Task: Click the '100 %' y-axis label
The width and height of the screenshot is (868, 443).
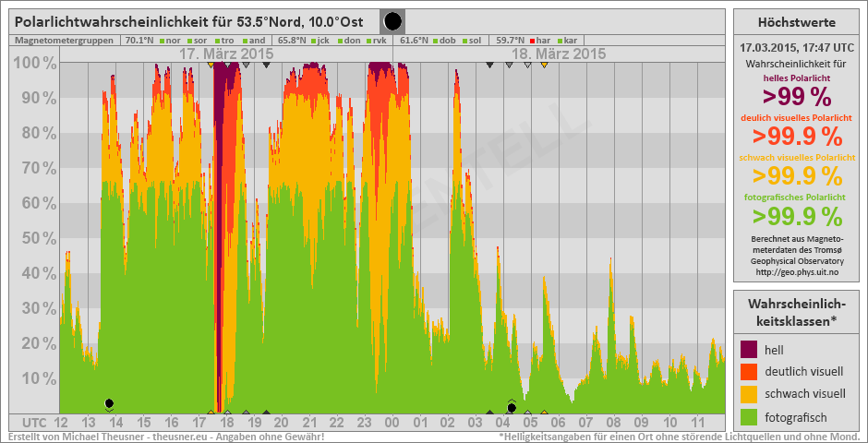Action: point(34,64)
